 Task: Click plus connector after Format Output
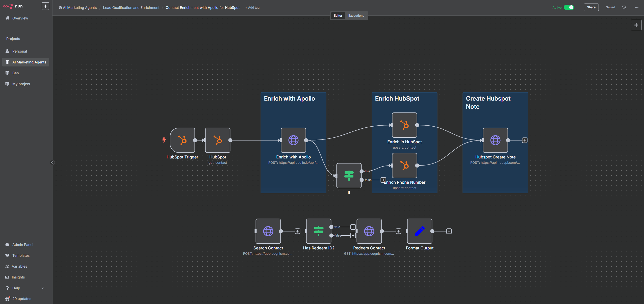(x=449, y=231)
